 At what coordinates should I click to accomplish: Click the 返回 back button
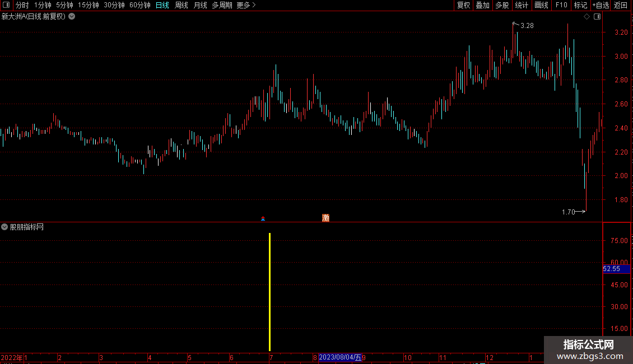(x=621, y=5)
